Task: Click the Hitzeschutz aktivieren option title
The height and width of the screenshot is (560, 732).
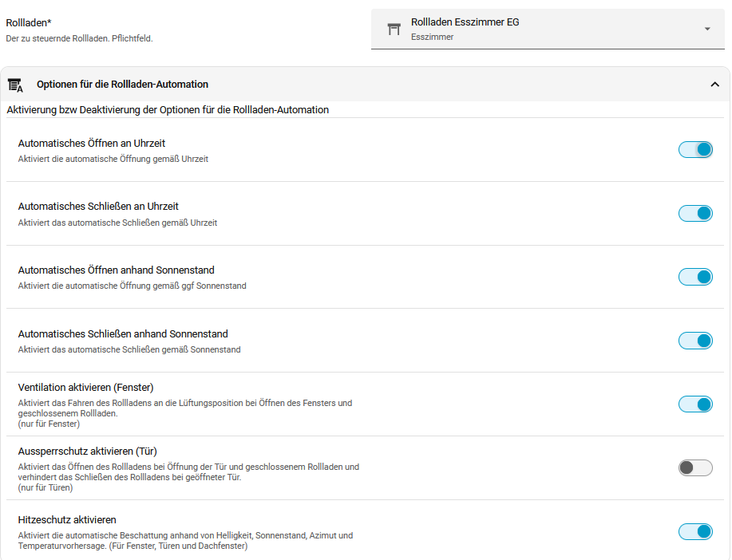Action: (67, 520)
